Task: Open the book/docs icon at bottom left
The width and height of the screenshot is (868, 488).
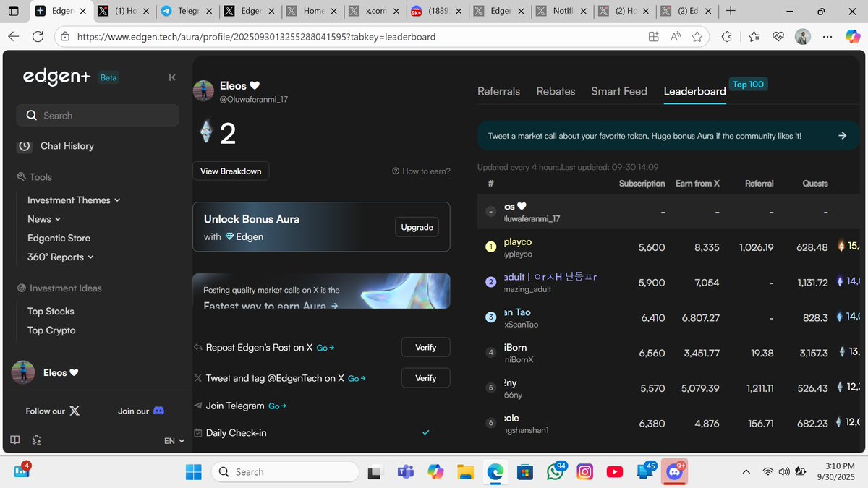Action: pos(14,440)
